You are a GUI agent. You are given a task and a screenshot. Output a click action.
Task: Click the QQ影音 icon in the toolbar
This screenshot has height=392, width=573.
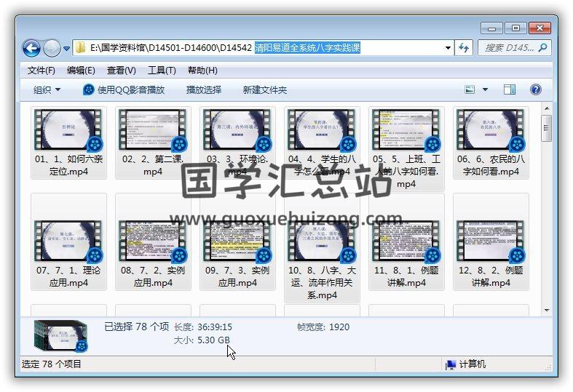pyautogui.click(x=88, y=89)
